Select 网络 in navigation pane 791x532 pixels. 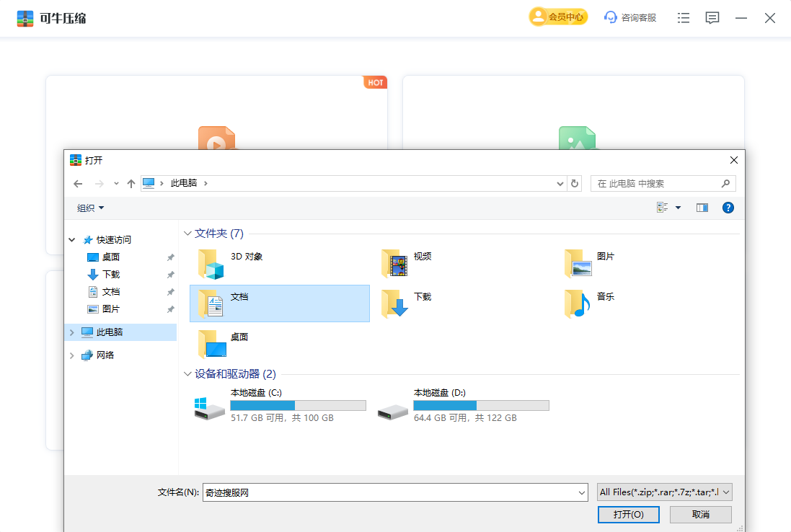coord(105,355)
